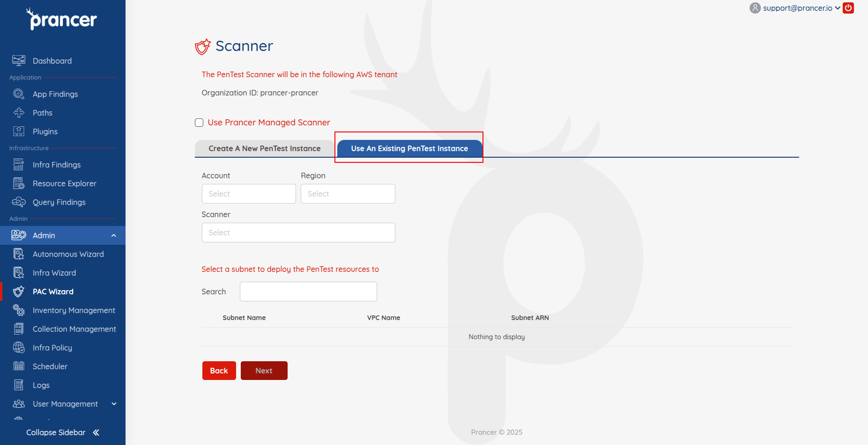Click the Infra Findings icon
Screen dimensions: 868x445
point(19,165)
